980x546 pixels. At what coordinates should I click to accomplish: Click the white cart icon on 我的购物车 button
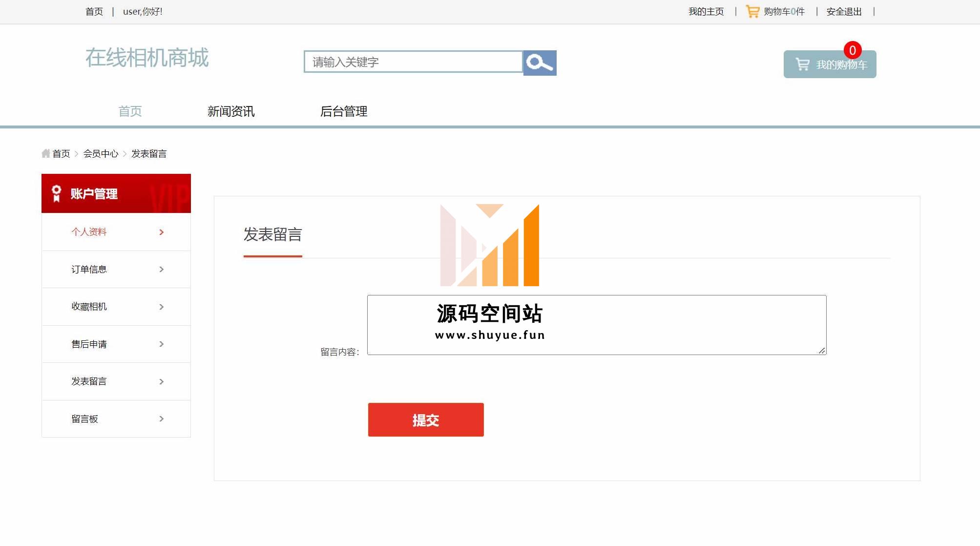[802, 64]
